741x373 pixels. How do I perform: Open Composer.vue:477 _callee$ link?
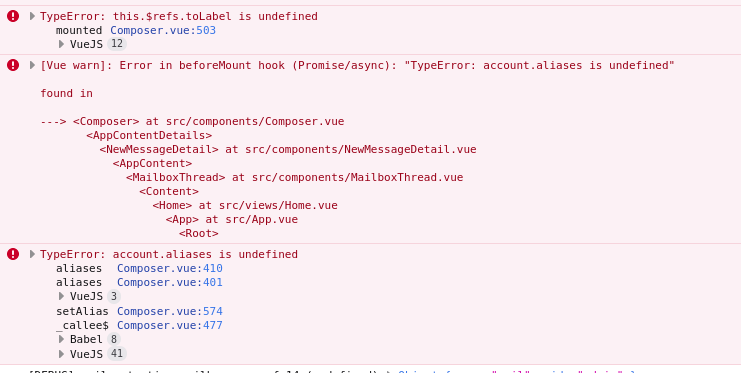(x=170, y=325)
